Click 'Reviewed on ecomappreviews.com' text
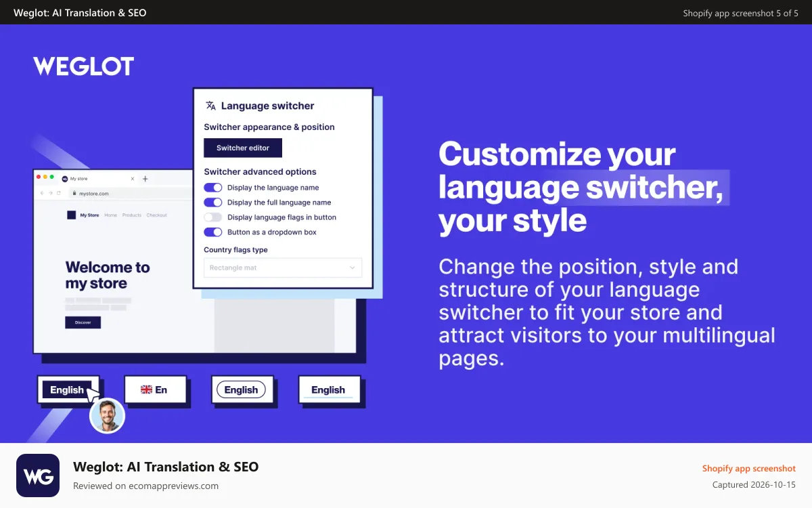 (x=145, y=486)
